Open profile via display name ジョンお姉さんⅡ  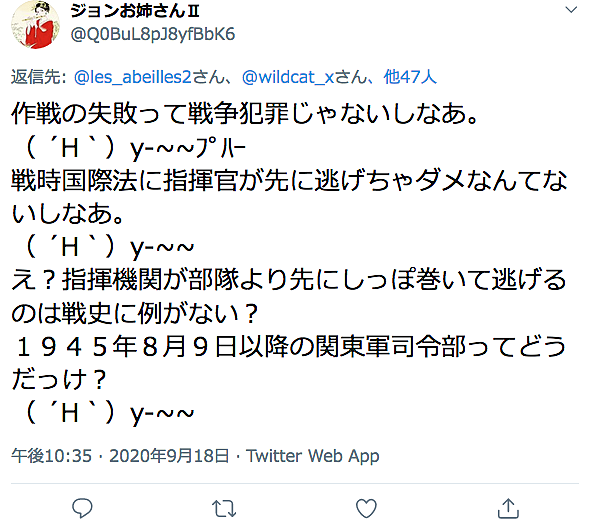point(135,11)
